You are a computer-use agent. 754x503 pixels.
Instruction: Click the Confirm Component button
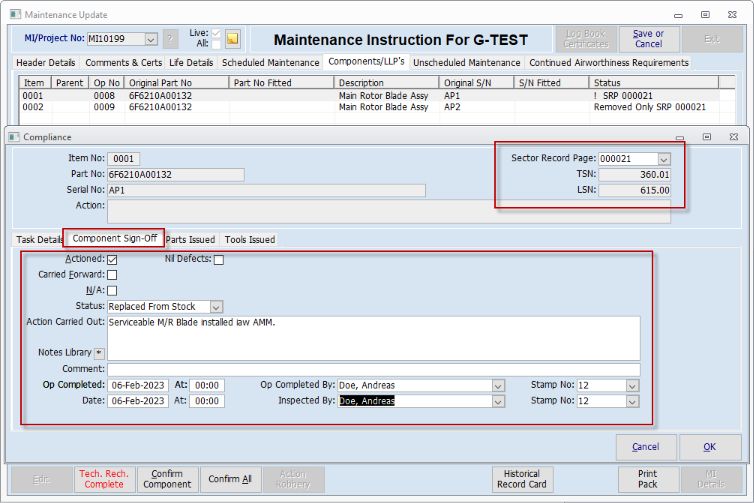tap(167, 479)
